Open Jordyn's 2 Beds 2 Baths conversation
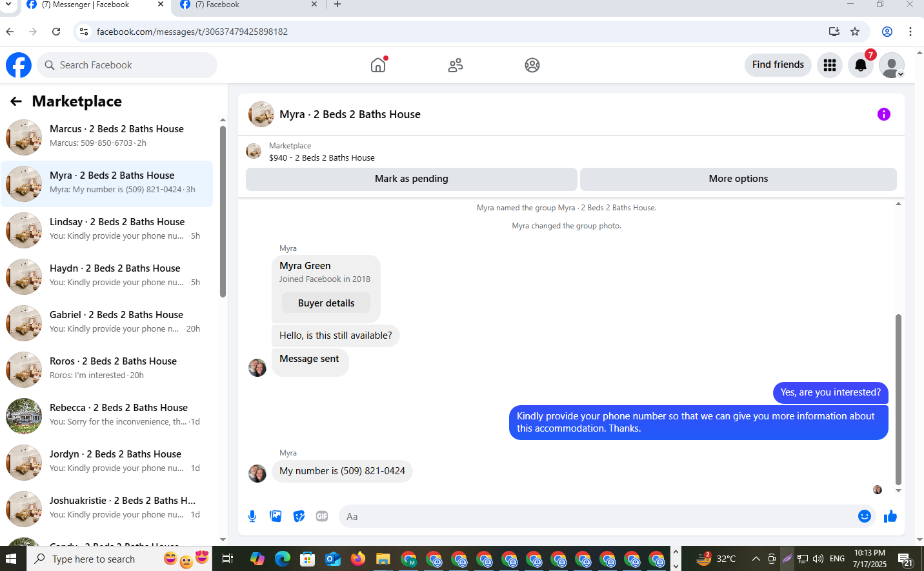This screenshot has width=924, height=571. (x=107, y=463)
